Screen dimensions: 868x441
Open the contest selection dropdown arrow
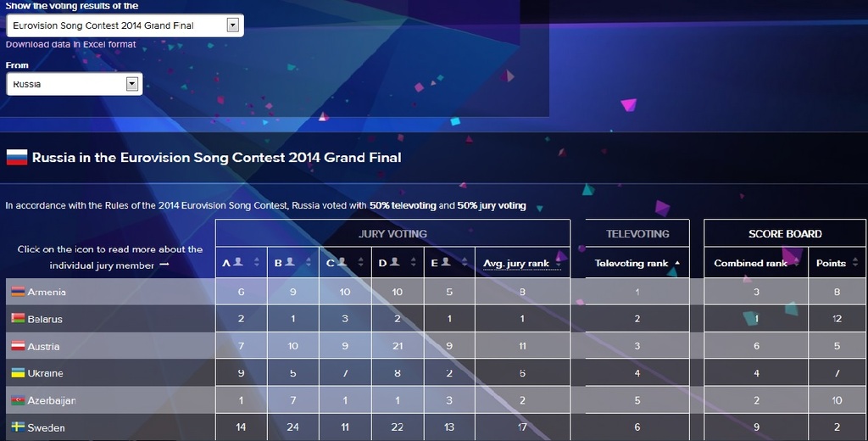233,25
